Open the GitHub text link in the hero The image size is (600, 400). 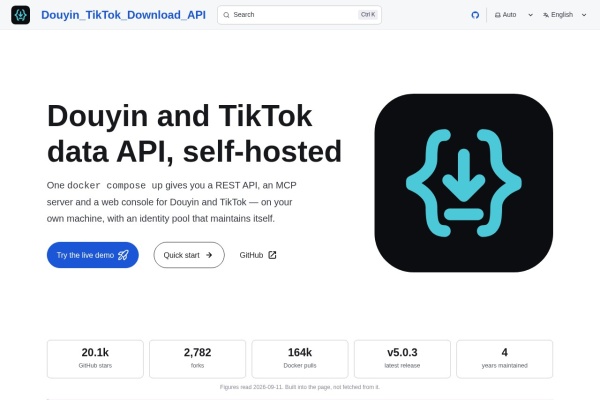258,255
